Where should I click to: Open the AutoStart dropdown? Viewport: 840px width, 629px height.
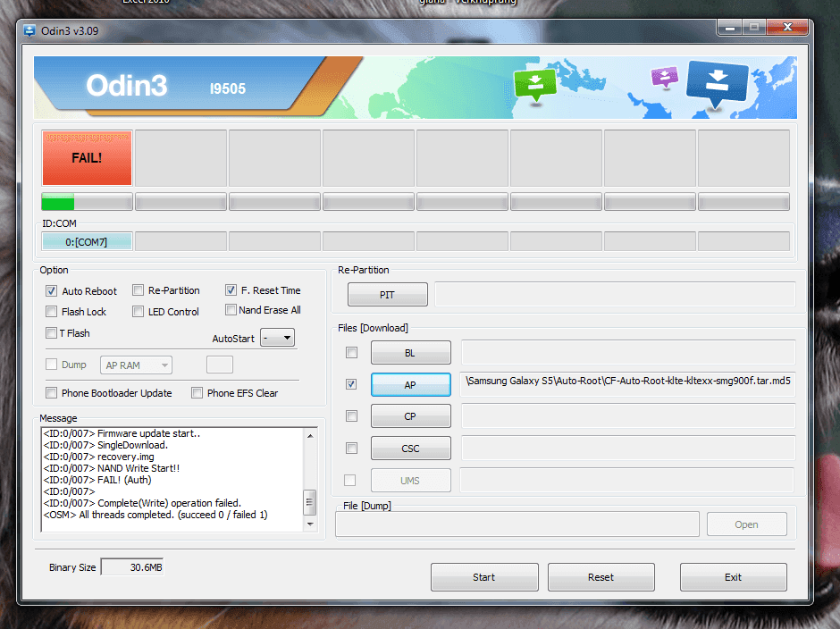pos(278,338)
